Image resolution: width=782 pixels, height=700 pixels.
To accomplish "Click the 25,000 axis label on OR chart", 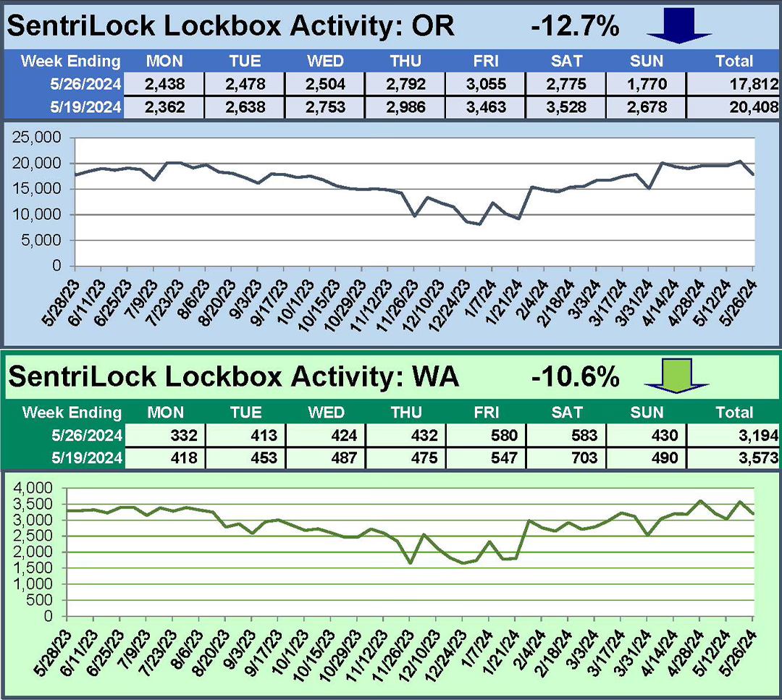I will (36, 137).
